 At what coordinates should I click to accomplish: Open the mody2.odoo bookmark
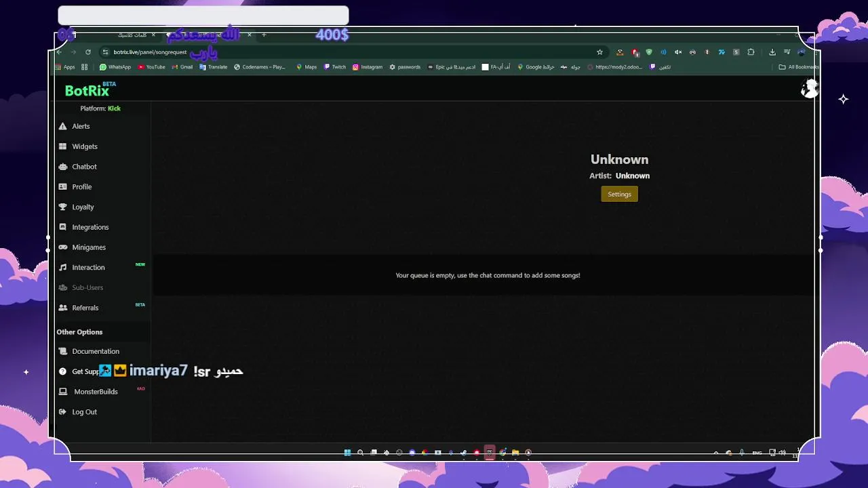614,67
